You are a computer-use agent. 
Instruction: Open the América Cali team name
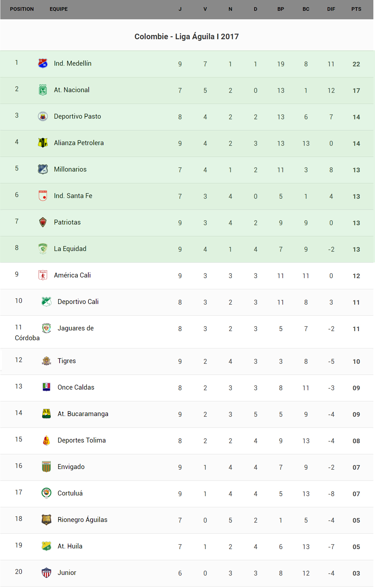[x=72, y=275]
